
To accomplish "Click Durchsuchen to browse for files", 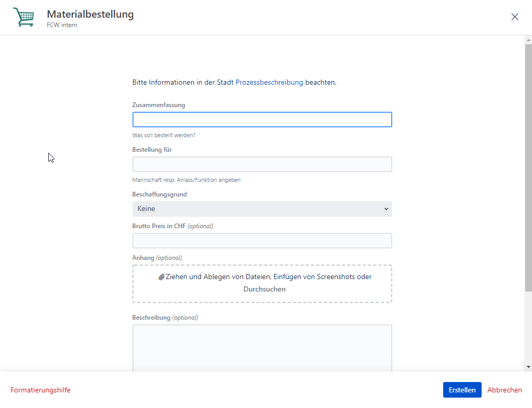I will 264,289.
